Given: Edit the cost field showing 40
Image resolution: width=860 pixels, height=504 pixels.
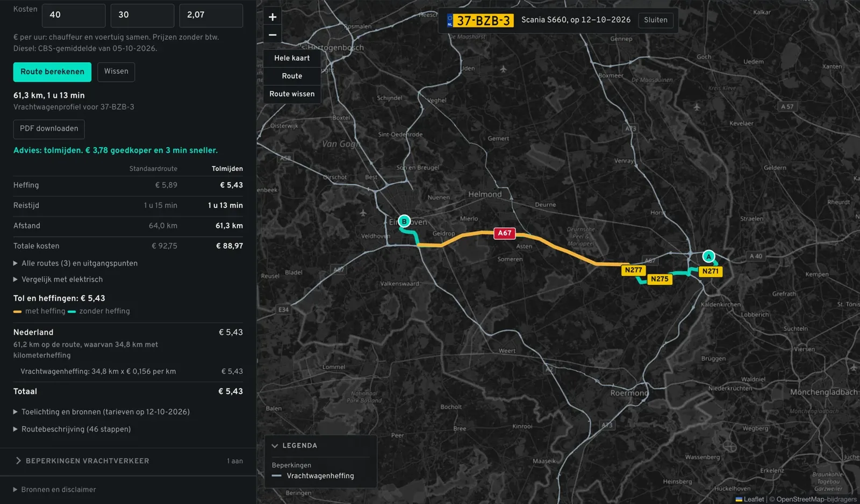Looking at the screenshot, I should (74, 15).
